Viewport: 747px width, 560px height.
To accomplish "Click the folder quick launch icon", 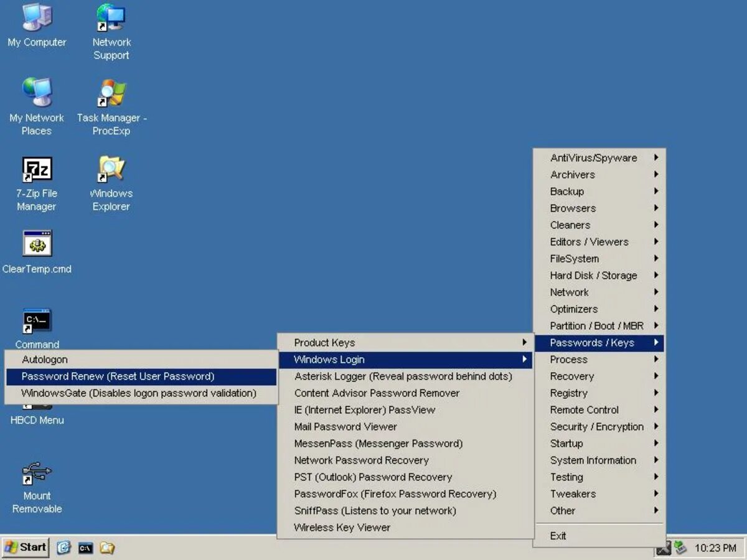I will tap(107, 548).
